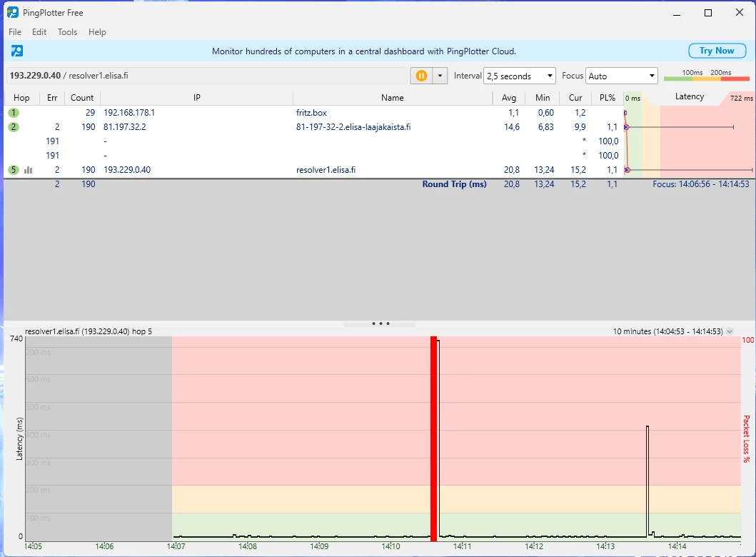Click the three-dot panel splitter handle
Screen dimensions: 756x557
point(380,323)
